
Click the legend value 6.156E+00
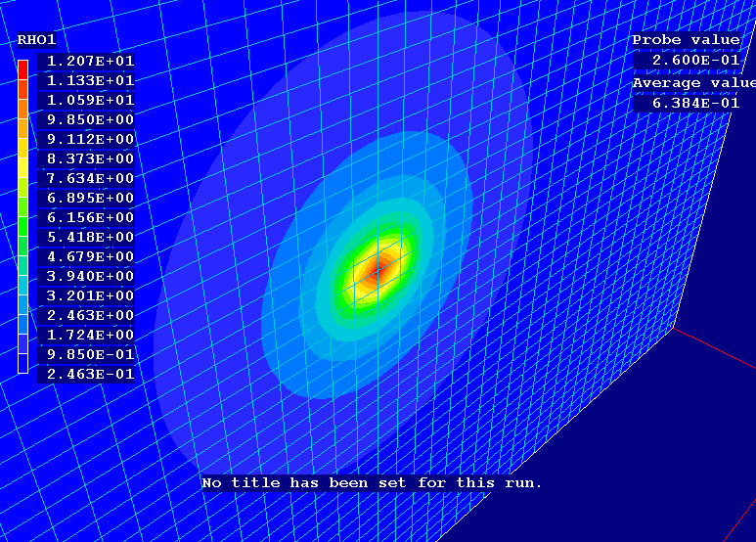(x=86, y=217)
